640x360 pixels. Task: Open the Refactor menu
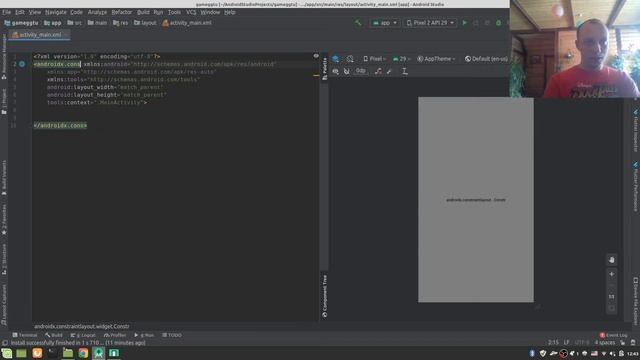tap(122, 12)
